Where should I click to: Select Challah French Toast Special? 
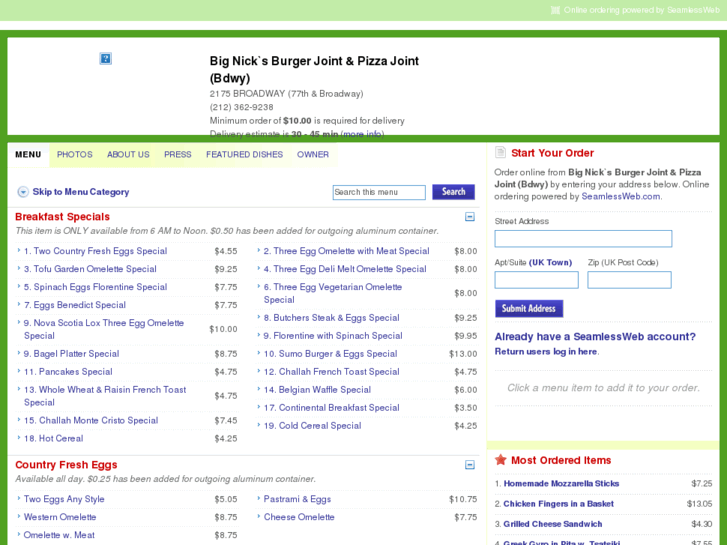click(332, 372)
